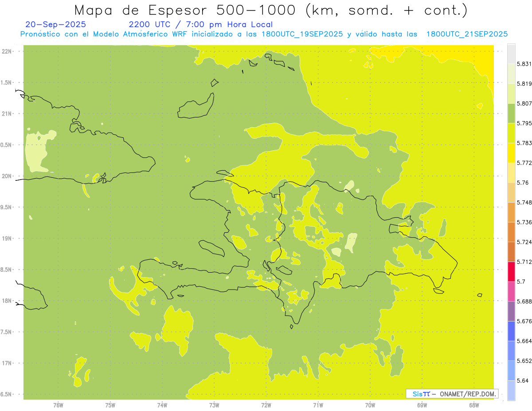Click the time label "2200 UTC / 7:00 pm Hora Local"
The width and height of the screenshot is (532, 411).
201,24
